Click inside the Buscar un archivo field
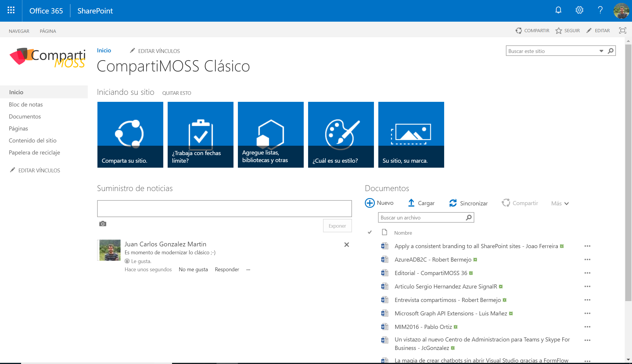Image resolution: width=632 pixels, height=364 pixels. point(418,217)
